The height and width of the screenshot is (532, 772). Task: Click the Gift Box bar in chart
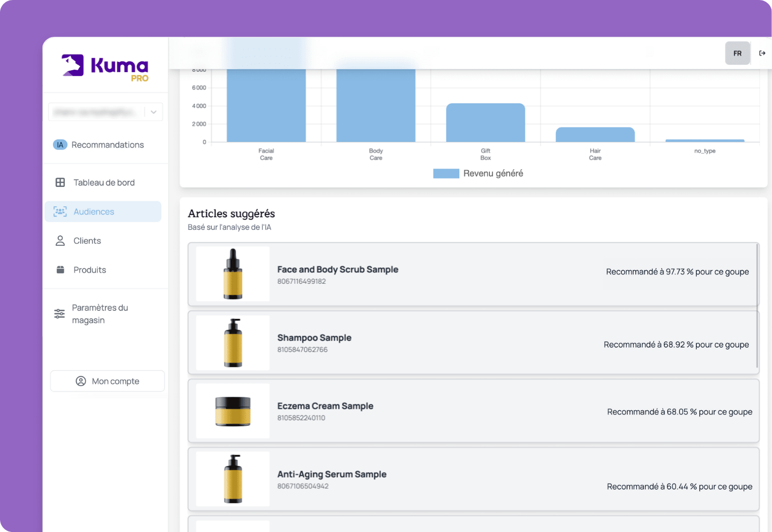485,123
